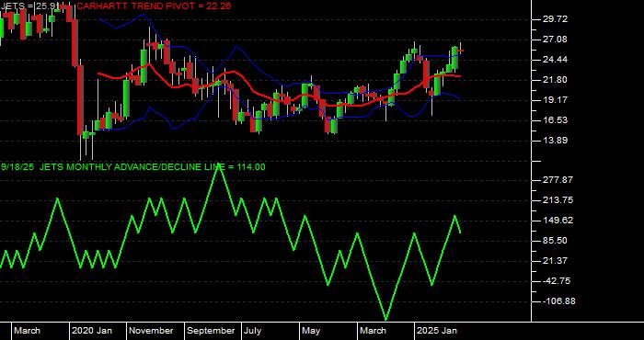Image resolution: width=644 pixels, height=340 pixels.
Task: Click the 9/18/25 date in the indicator title
Action: 18,167
